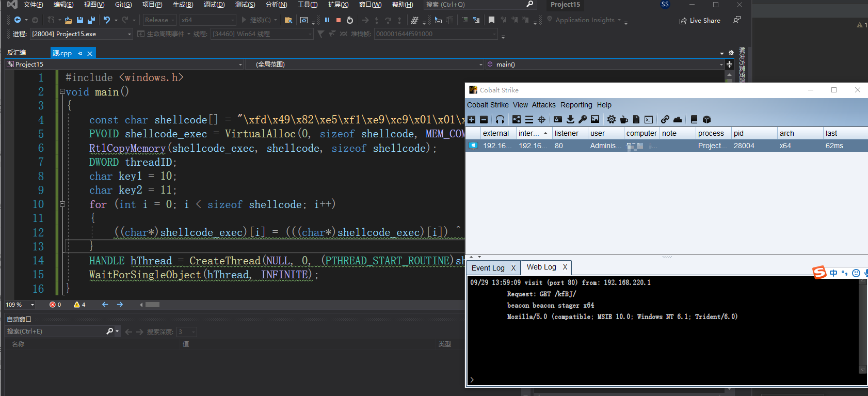The width and height of the screenshot is (868, 396).
Task: Collapse the void main() code block
Action: 62,92
